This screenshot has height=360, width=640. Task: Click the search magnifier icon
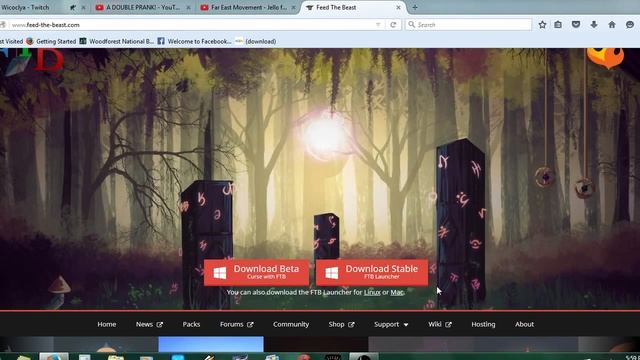pyautogui.click(x=412, y=24)
